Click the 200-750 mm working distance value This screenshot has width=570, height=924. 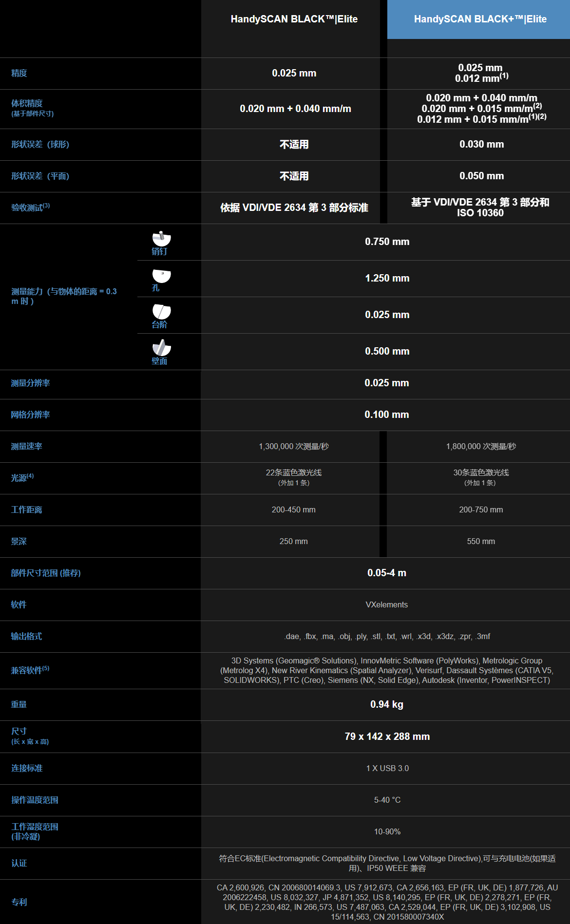481,509
